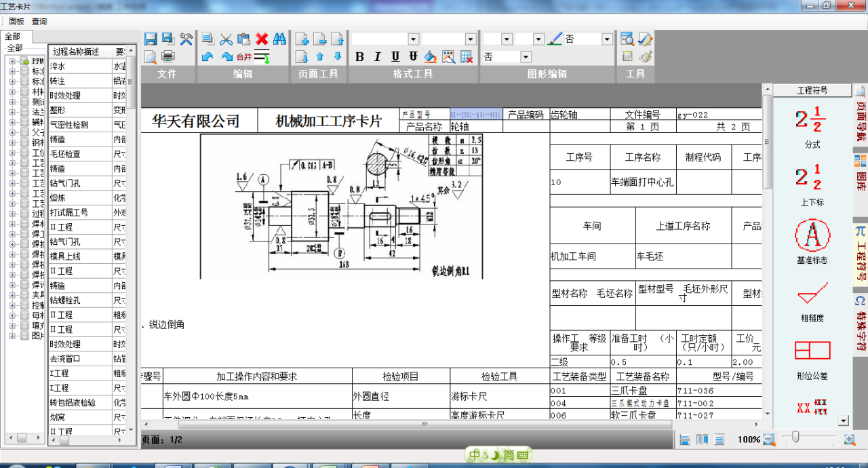Viewport: 868px width, 468px height.
Task: Click the red X Delete icon
Action: tap(262, 39)
